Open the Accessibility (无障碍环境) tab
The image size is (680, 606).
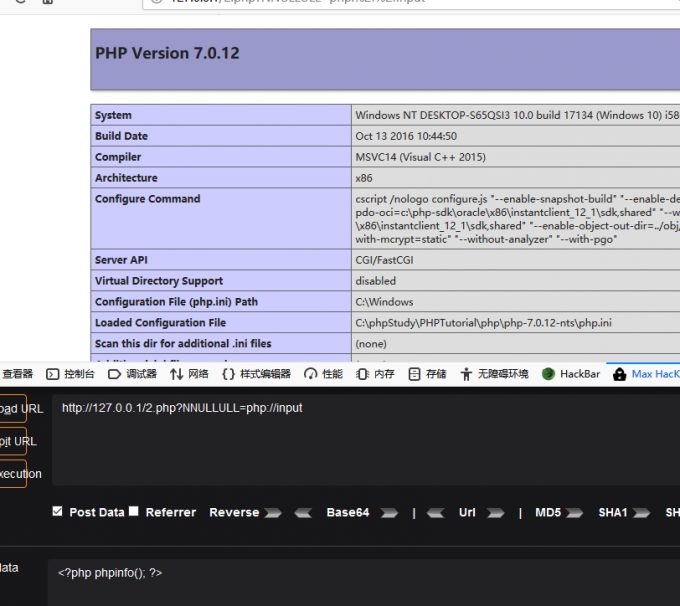coord(494,374)
